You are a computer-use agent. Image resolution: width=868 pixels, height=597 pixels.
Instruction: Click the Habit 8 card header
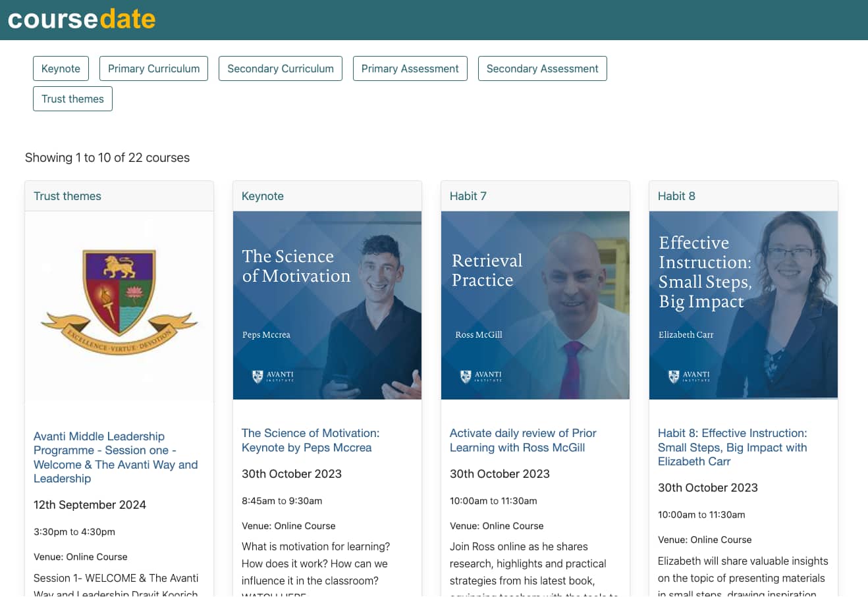click(676, 196)
